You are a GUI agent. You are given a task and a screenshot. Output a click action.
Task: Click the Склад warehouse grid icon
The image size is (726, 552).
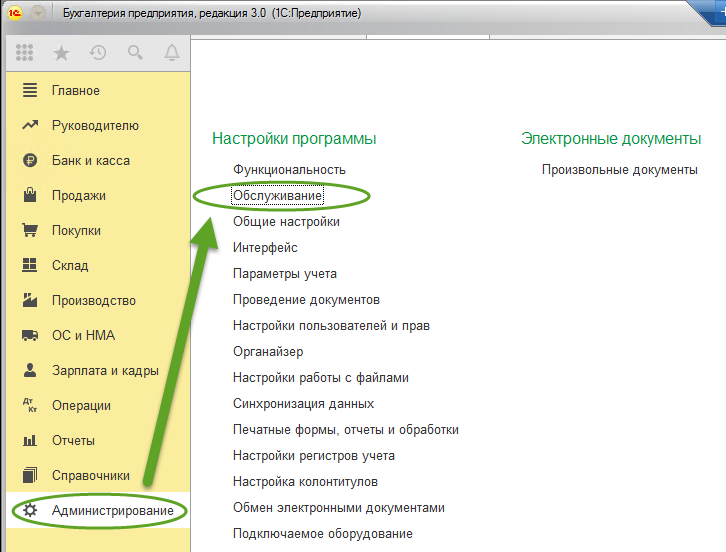(30, 265)
